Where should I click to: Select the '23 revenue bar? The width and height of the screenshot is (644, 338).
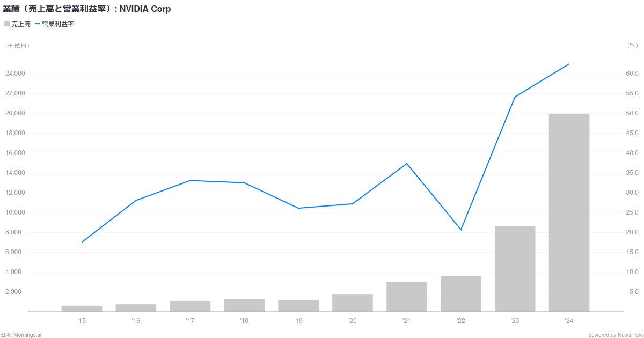(515, 269)
